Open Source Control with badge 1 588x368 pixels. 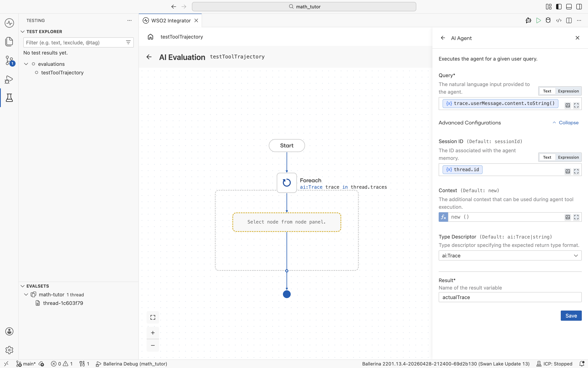[9, 60]
